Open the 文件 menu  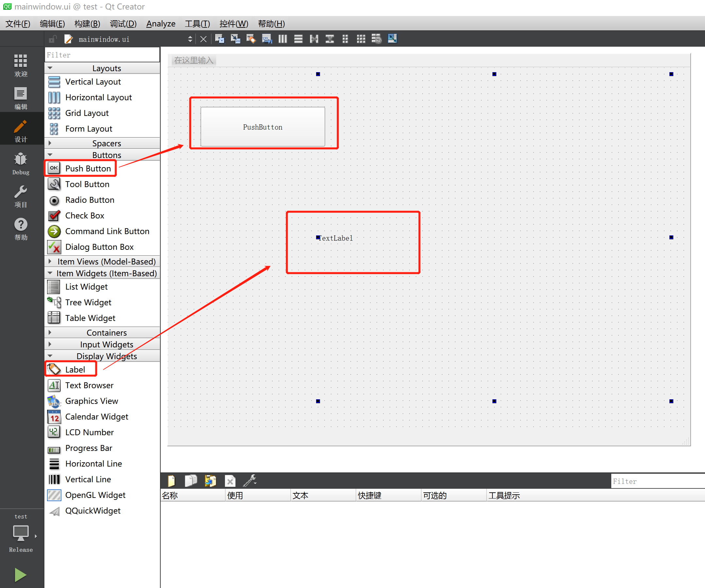click(17, 24)
